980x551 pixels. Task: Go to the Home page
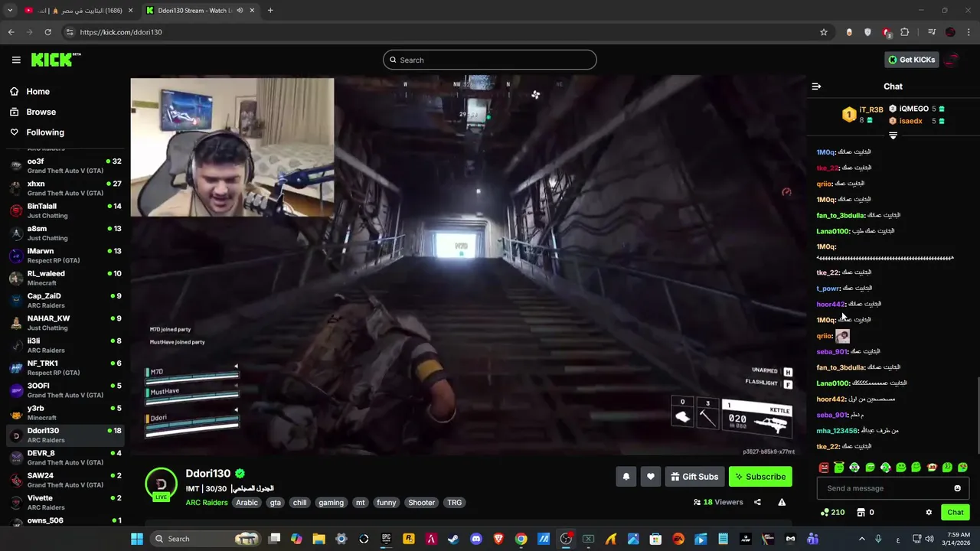tap(38, 91)
